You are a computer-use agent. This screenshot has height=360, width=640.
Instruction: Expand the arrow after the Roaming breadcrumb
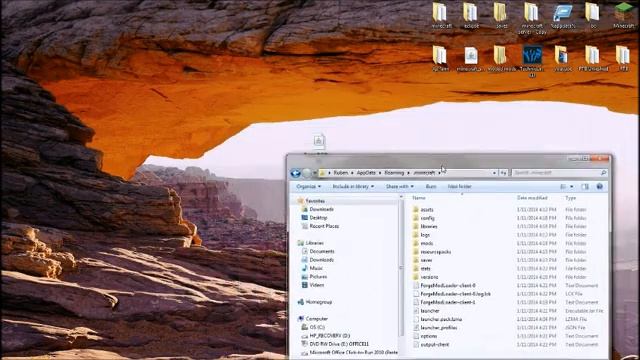point(408,173)
